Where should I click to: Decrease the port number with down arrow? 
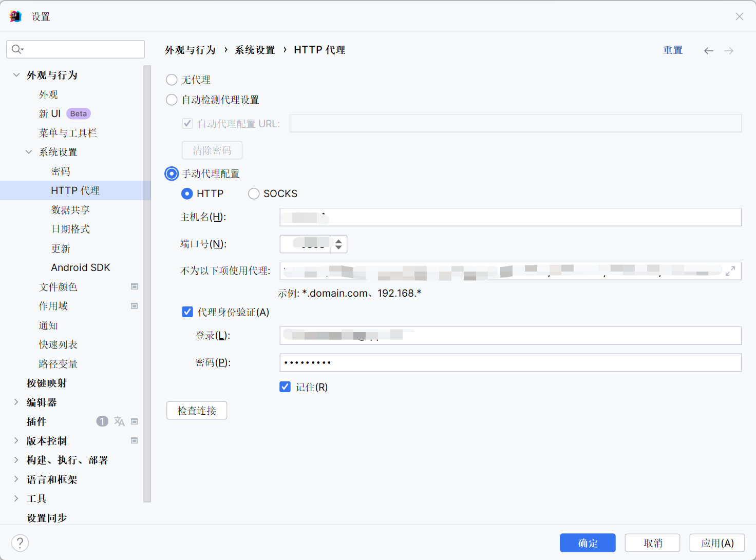click(x=338, y=247)
